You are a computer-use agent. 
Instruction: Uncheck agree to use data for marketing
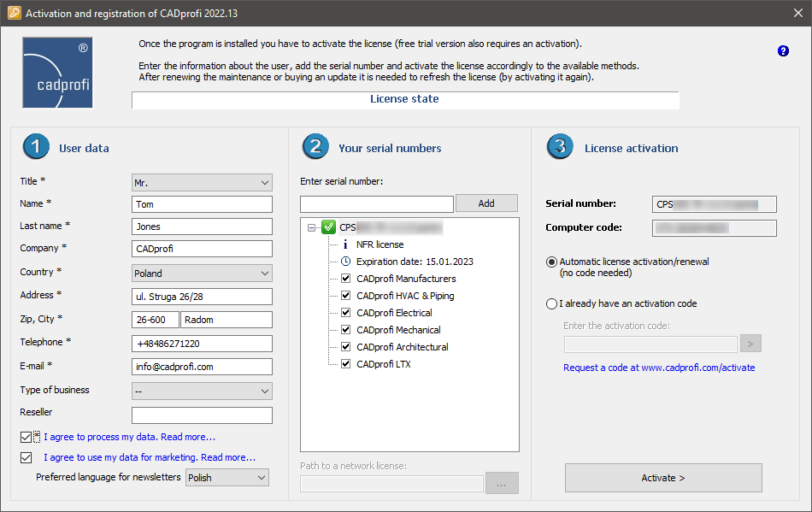click(26, 457)
